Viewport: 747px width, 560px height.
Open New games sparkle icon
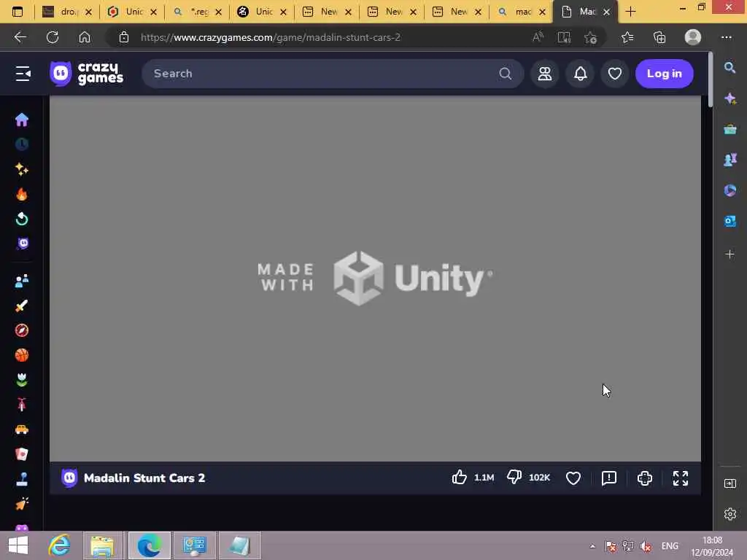[22, 169]
